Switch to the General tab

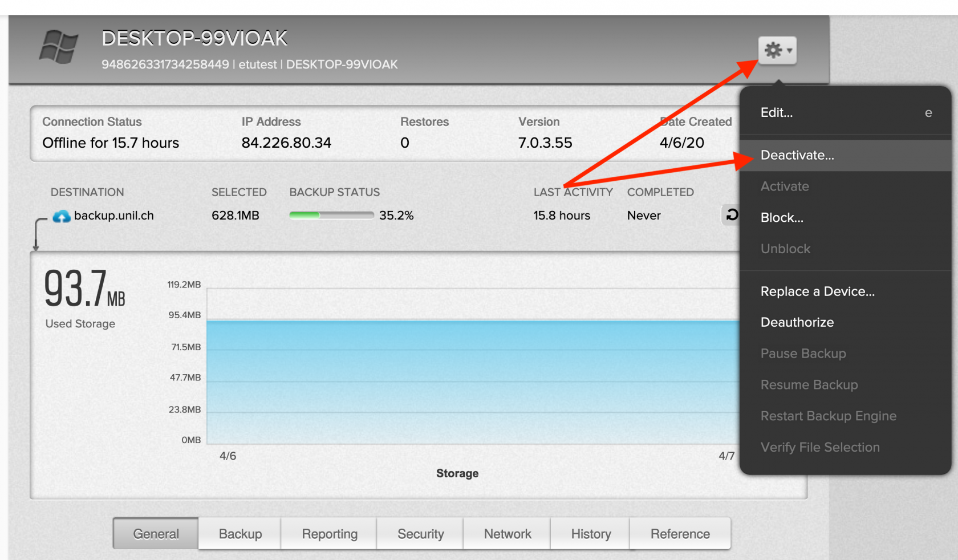tap(156, 534)
